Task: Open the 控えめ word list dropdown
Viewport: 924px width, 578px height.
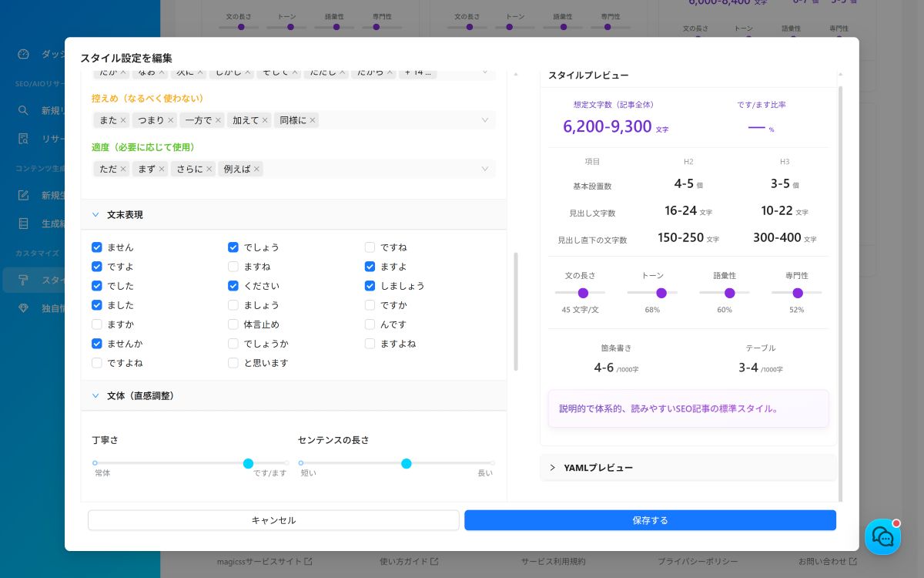Action: [485, 120]
